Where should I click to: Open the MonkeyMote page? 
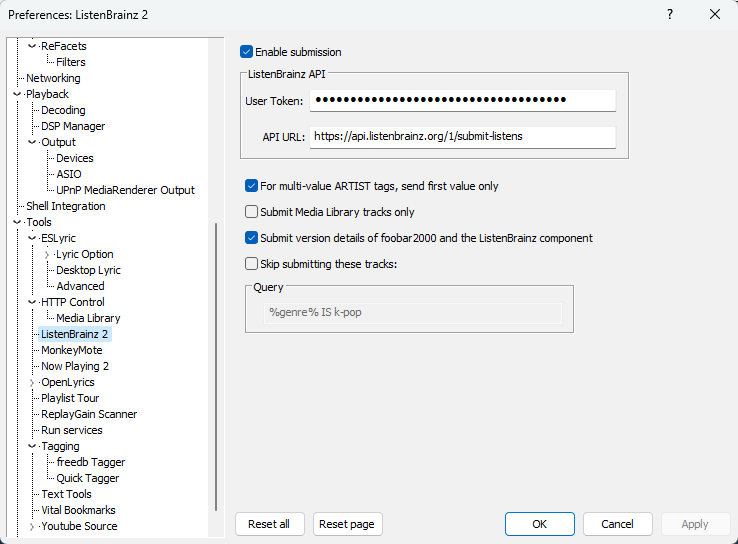tap(72, 350)
